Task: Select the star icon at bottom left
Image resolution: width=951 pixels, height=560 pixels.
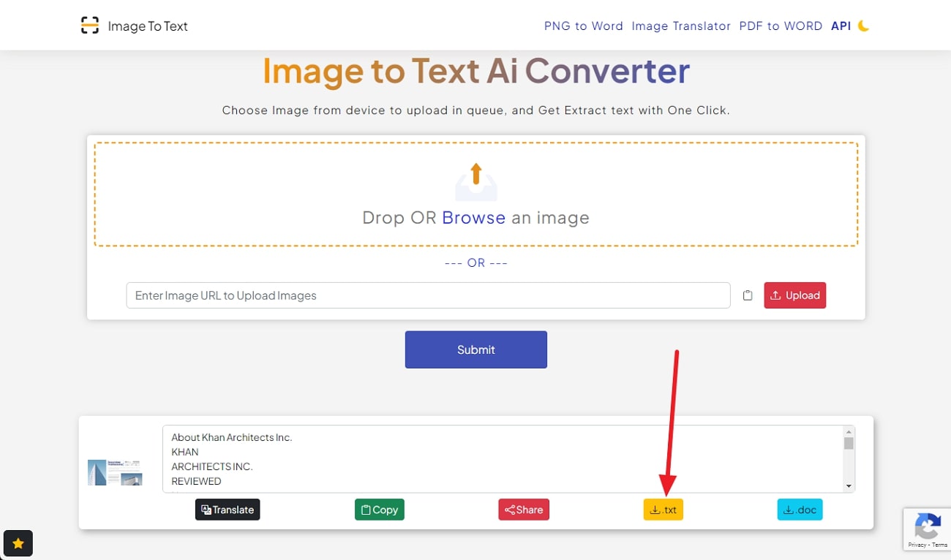Action: [x=18, y=543]
